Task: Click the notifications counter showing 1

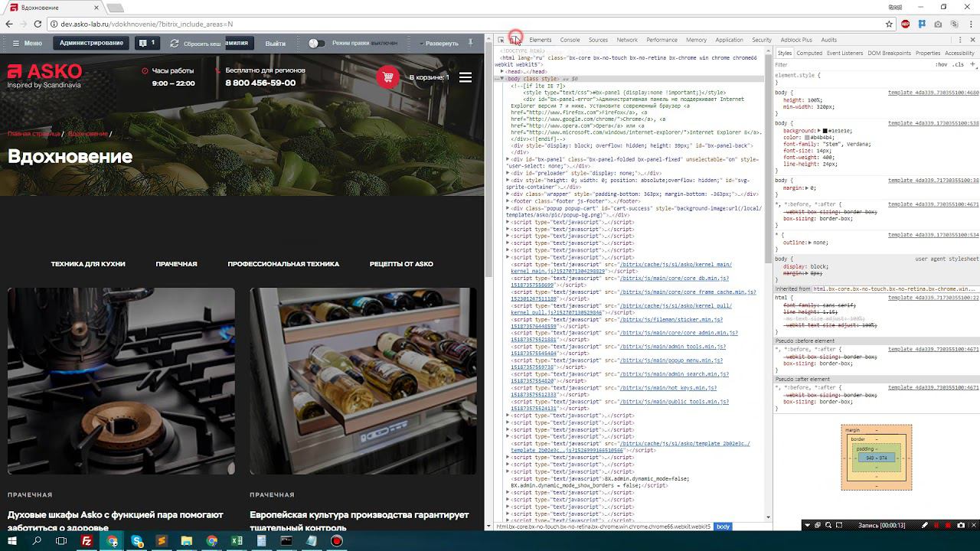Action: click(x=146, y=44)
